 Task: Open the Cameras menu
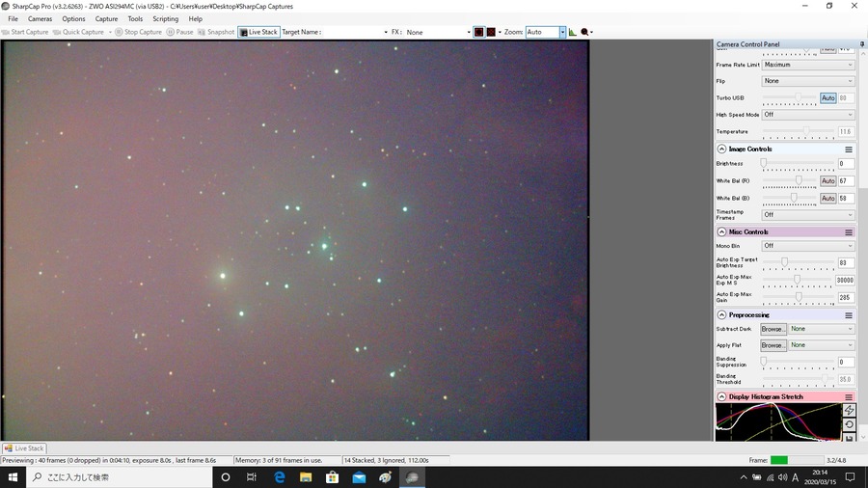click(40, 19)
